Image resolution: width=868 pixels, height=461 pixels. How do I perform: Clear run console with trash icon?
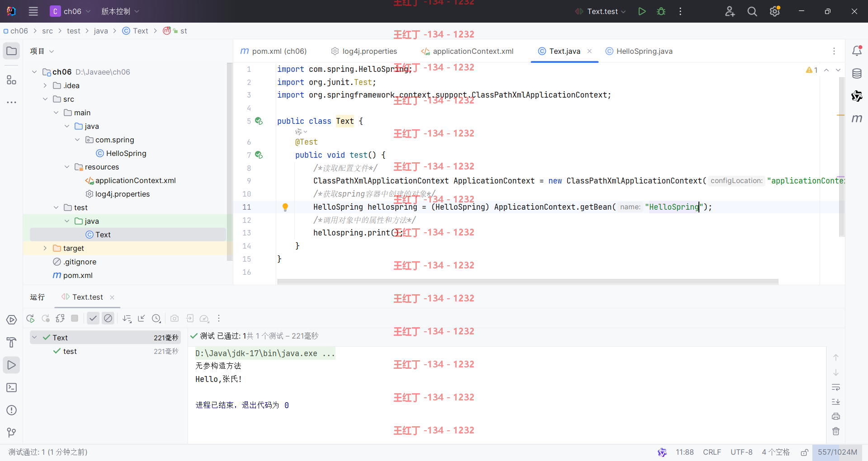[x=836, y=431]
